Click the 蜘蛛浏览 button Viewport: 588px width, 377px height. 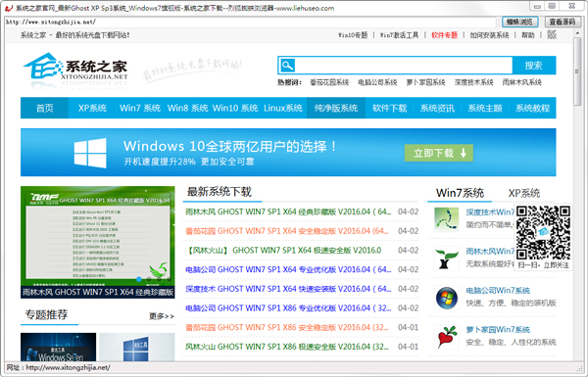pos(519,22)
